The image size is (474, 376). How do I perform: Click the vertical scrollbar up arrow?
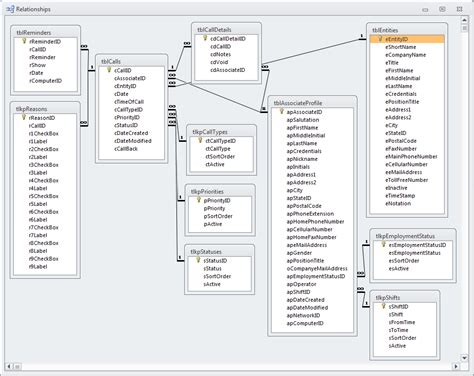[x=464, y=20]
